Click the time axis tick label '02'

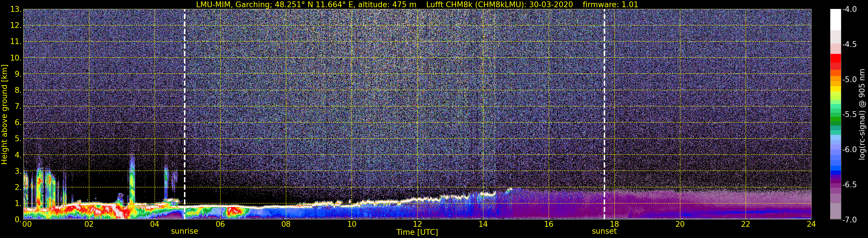click(89, 224)
